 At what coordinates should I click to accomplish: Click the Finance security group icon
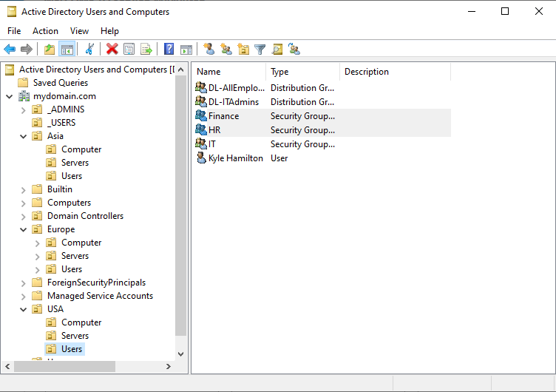pyautogui.click(x=201, y=115)
